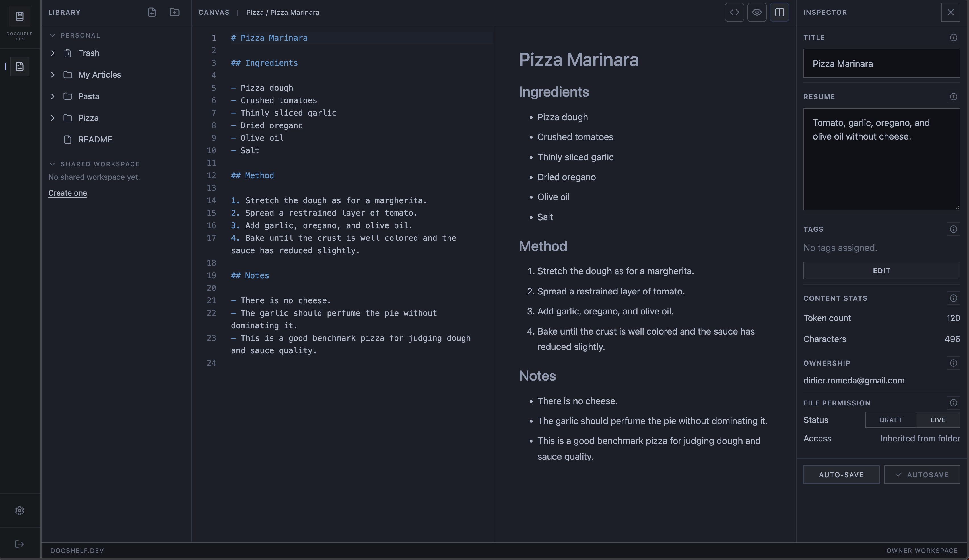969x560 pixels.
Task: Click preview heading 'Pizza Marinara'
Action: point(579,60)
